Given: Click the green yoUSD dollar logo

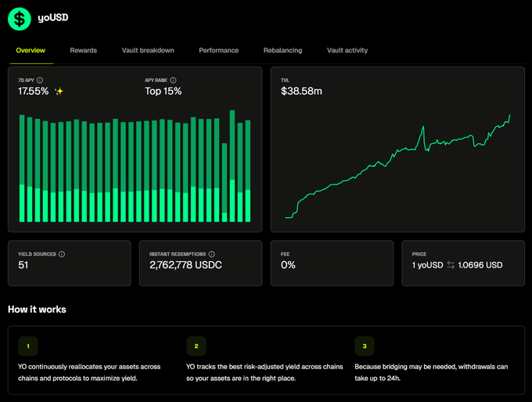Looking at the screenshot, I should tap(19, 18).
